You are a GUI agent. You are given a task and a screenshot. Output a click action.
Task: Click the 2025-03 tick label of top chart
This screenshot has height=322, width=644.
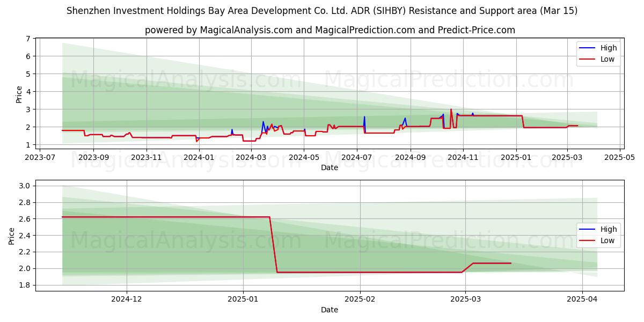pos(567,157)
